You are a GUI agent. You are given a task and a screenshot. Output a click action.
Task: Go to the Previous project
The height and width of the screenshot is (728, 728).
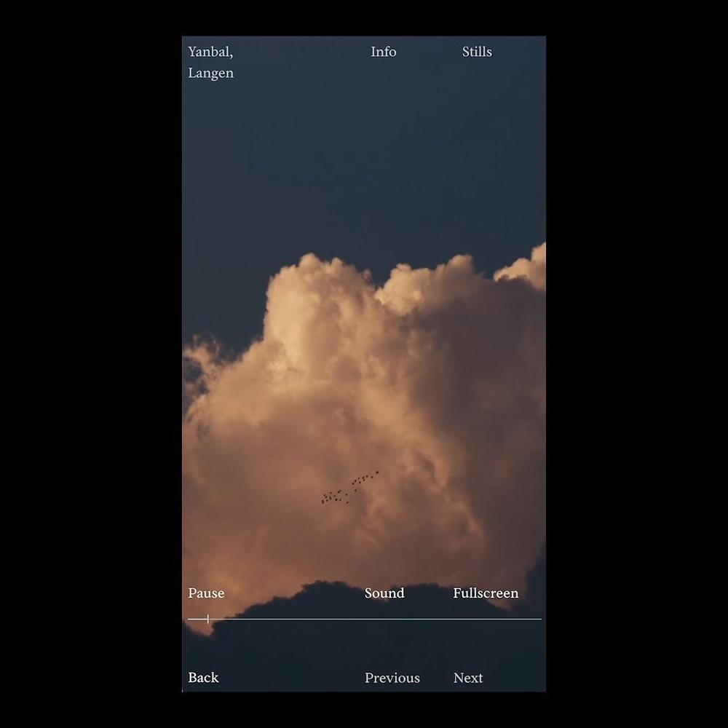point(392,678)
